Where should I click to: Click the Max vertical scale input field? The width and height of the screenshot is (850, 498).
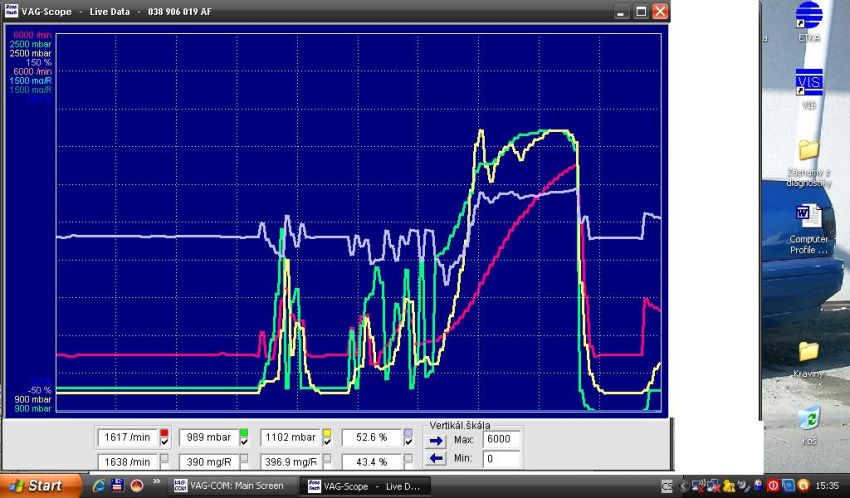coord(501,440)
